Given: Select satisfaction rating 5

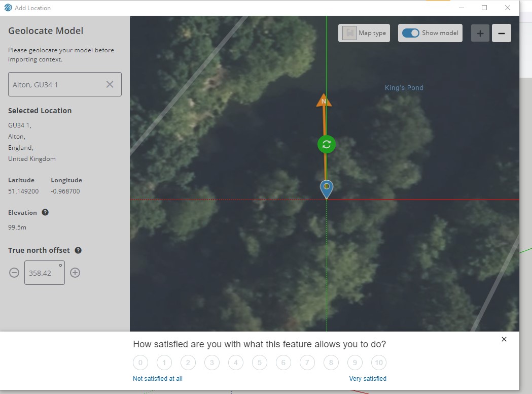Looking at the screenshot, I should tap(260, 363).
